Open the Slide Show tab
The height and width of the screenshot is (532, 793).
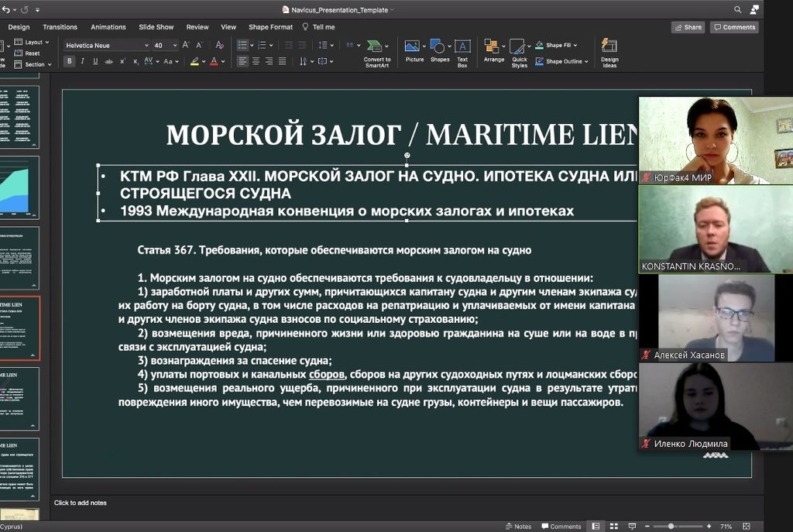click(x=156, y=26)
